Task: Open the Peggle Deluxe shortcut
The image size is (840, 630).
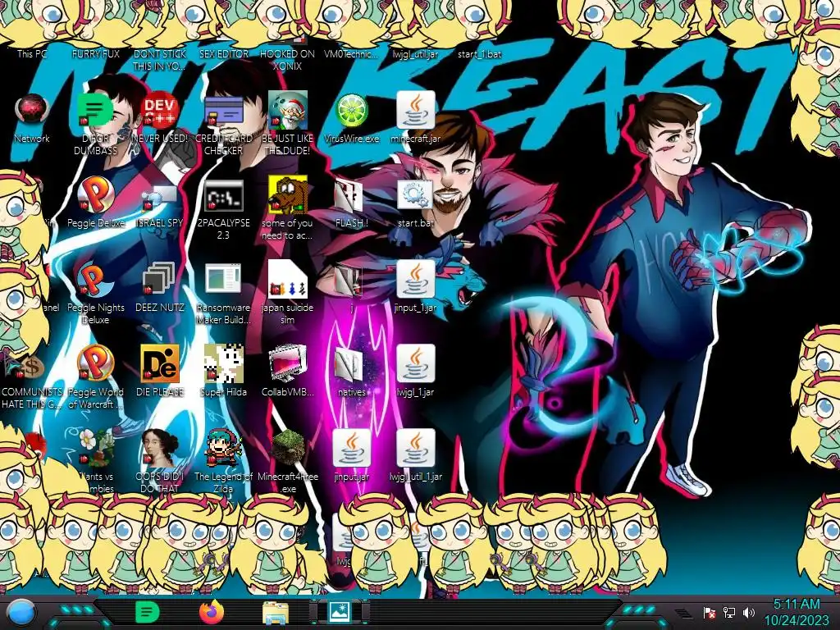Action: 95,195
